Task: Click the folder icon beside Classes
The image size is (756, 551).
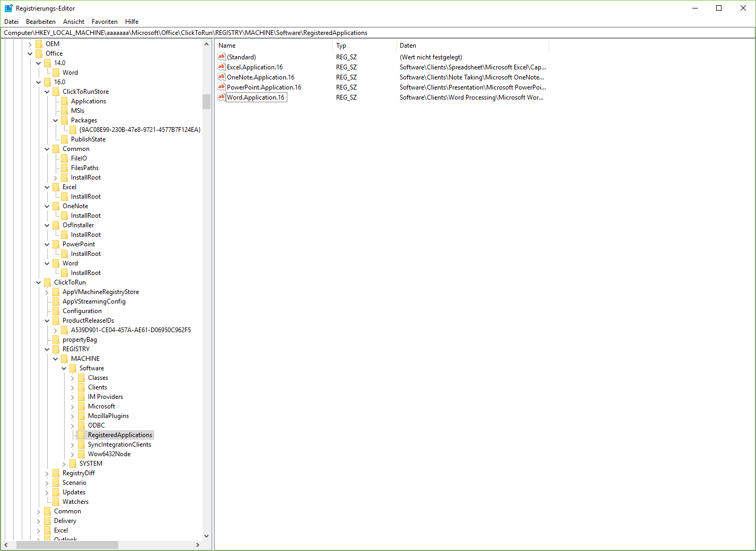Action: (81, 378)
